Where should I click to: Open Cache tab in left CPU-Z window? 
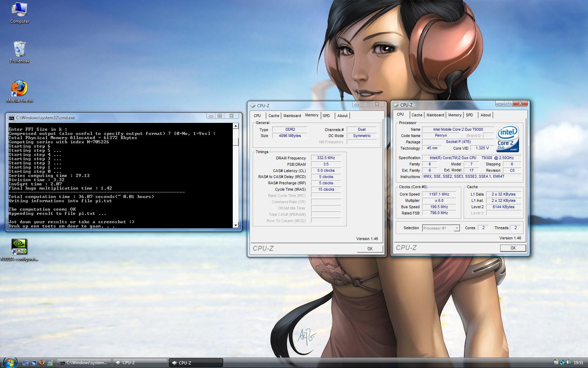coord(274,116)
